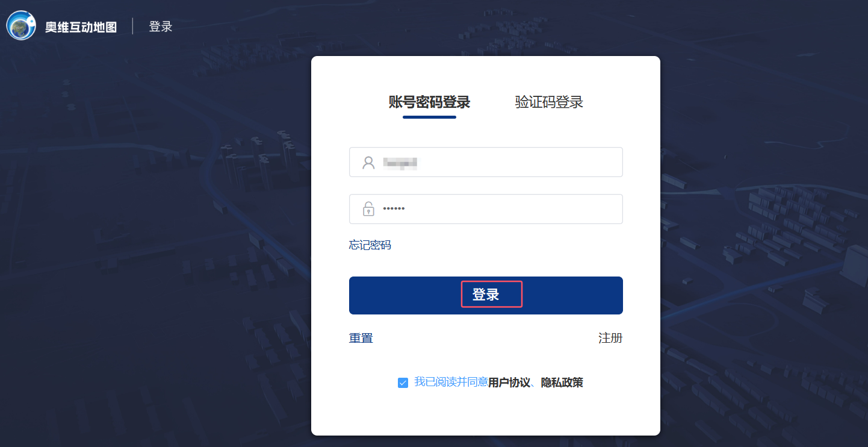868x447 pixels.
Task: Click the blurred username text in field
Action: pos(400,163)
